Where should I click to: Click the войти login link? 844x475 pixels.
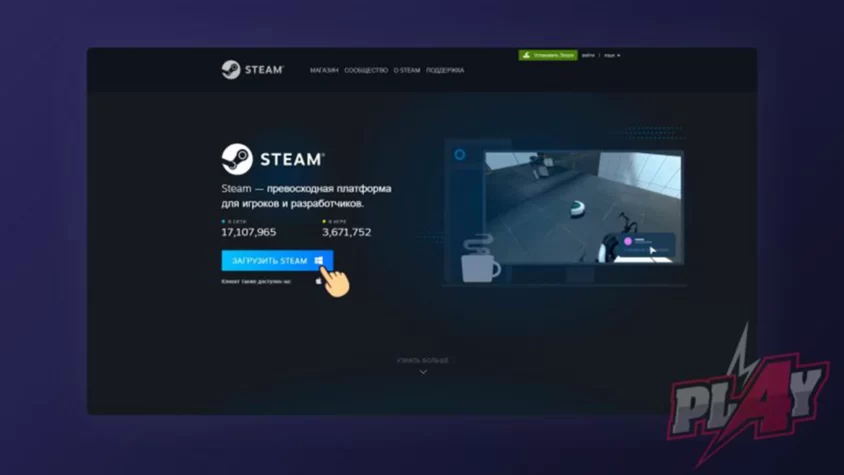(588, 55)
